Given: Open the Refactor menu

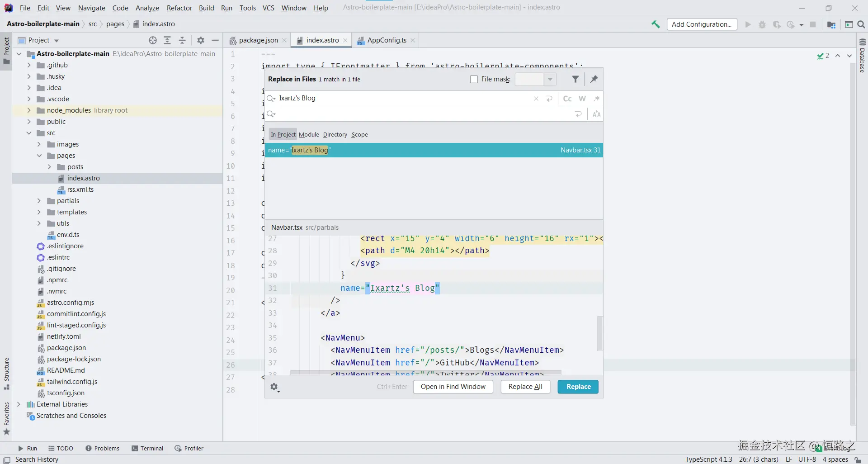Looking at the screenshot, I should 179,8.
